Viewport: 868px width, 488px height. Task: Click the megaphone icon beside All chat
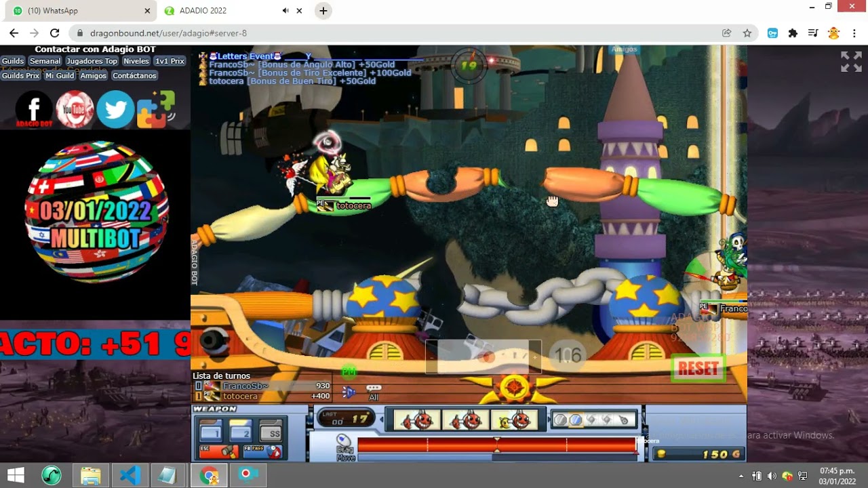pos(349,392)
